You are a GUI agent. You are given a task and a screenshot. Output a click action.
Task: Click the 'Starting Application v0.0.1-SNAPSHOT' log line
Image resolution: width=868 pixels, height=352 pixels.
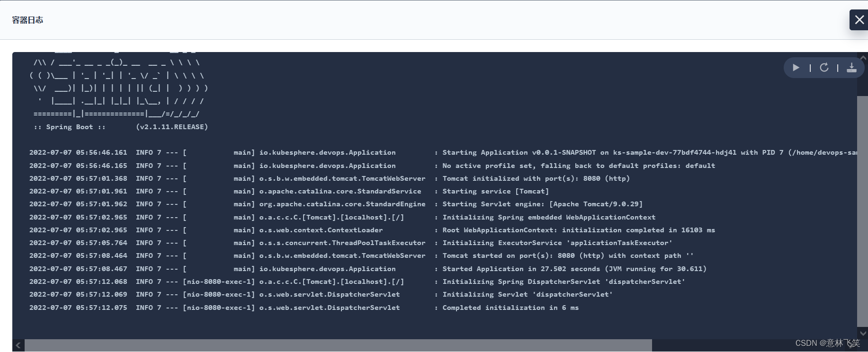pyautogui.click(x=443, y=152)
